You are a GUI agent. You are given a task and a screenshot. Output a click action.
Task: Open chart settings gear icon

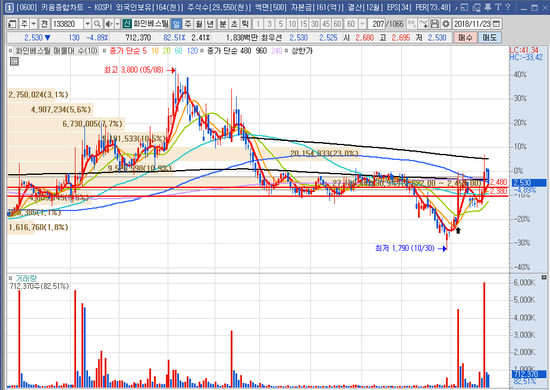(x=446, y=24)
